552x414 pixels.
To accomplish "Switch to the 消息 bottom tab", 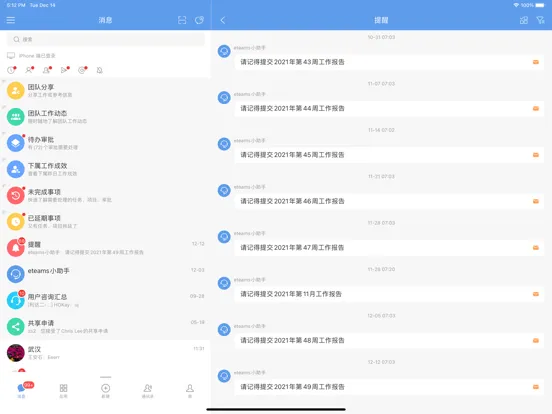I will coord(22,390).
